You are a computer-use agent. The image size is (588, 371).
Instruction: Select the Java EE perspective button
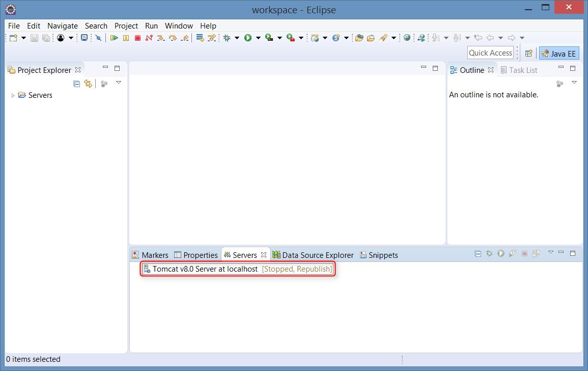559,54
